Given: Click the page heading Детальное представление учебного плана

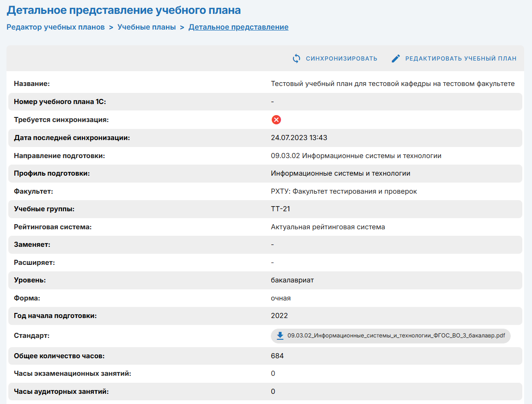Looking at the screenshot, I should click(123, 10).
